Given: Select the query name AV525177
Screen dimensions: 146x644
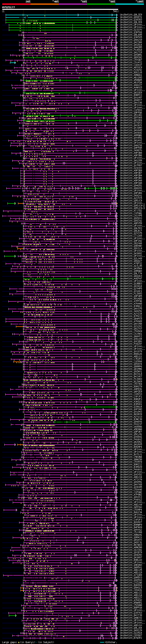Looking at the screenshot, I should click(x=8, y=7).
